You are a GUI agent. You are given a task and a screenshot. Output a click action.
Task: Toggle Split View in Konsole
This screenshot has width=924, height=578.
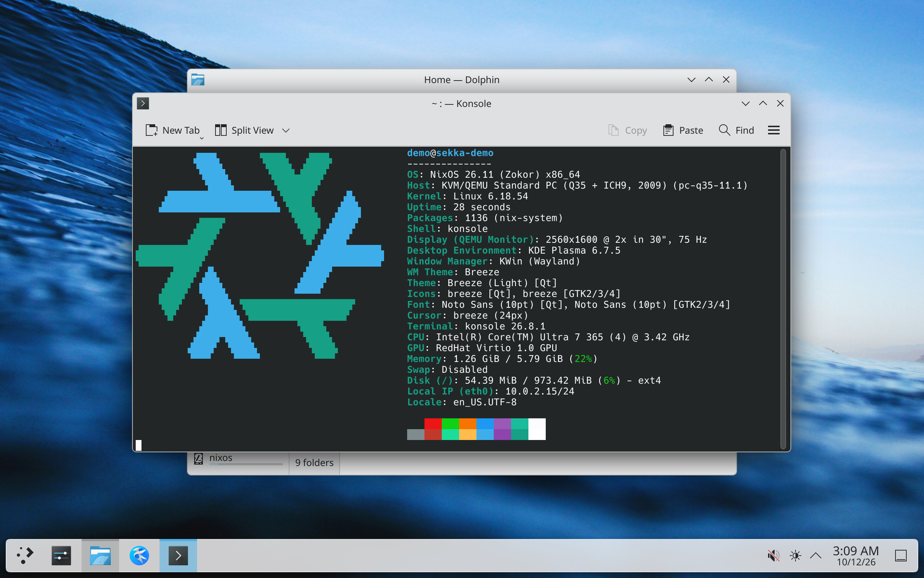tap(244, 130)
